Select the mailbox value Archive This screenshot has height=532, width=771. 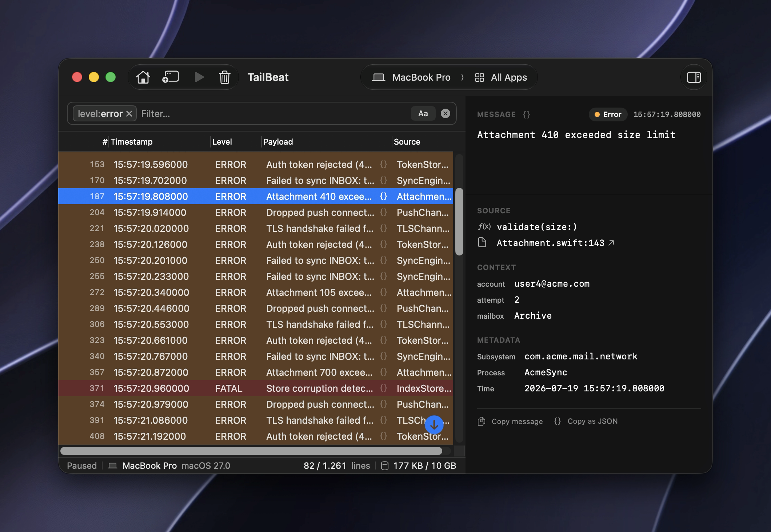[533, 315]
